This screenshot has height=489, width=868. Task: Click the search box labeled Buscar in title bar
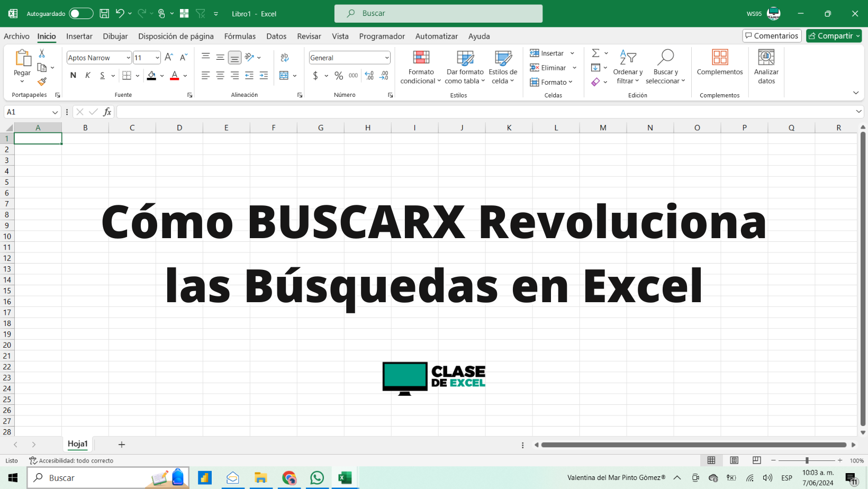(438, 13)
